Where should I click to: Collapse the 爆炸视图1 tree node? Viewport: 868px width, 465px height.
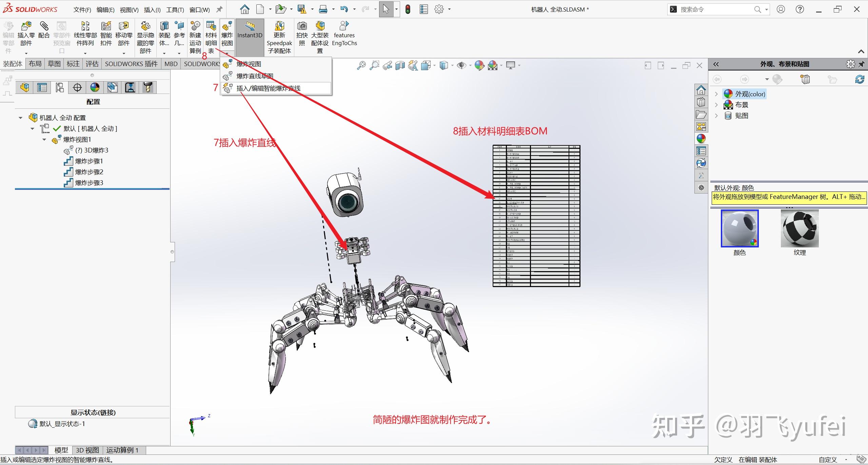44,139
